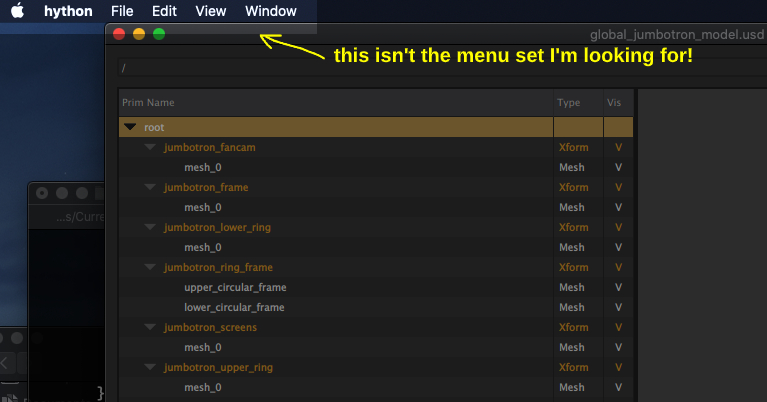Collapse the jumbotron_frame prim
This screenshot has width=767, height=402.
pyautogui.click(x=150, y=187)
